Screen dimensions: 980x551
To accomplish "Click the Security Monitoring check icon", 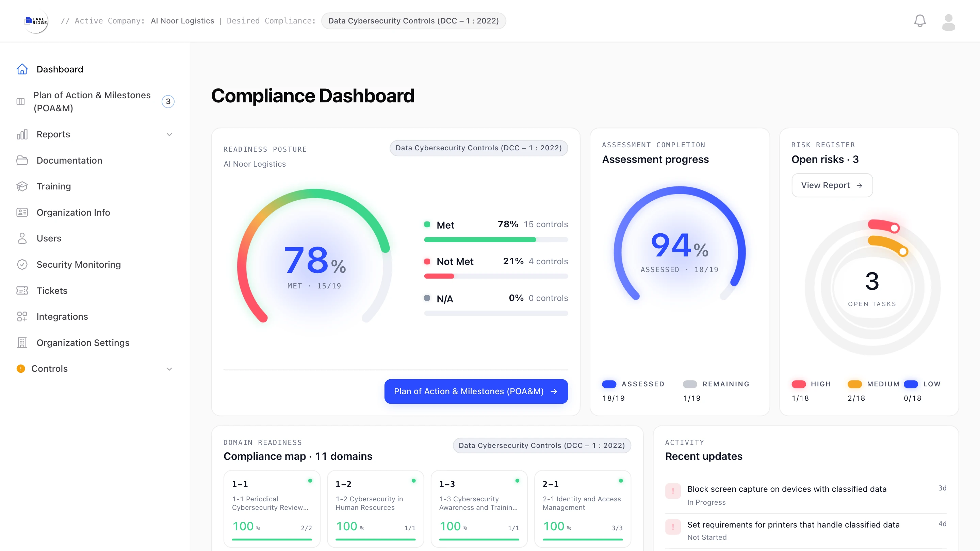I will click(x=22, y=264).
